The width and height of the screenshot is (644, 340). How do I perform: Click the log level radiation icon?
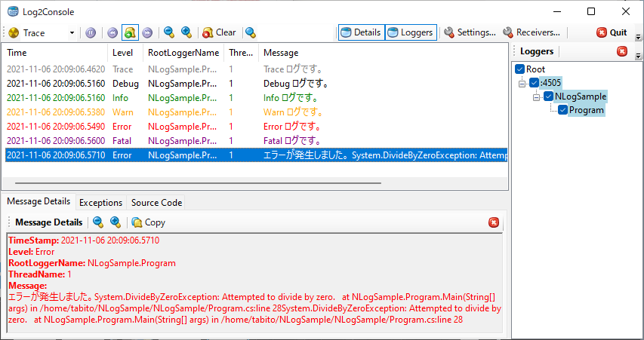[14, 33]
